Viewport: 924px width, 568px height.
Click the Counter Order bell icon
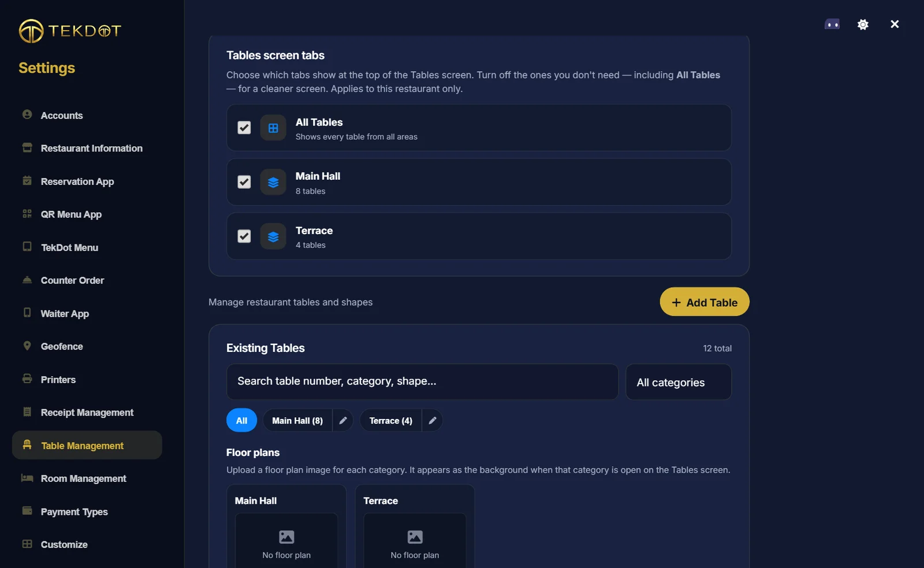[x=27, y=280]
